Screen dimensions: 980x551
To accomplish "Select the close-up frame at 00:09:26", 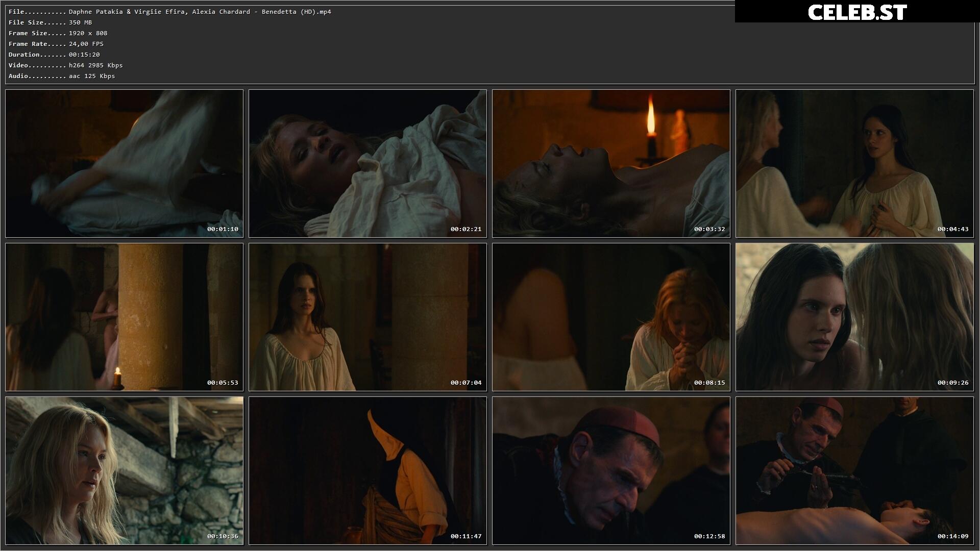I will 854,317.
